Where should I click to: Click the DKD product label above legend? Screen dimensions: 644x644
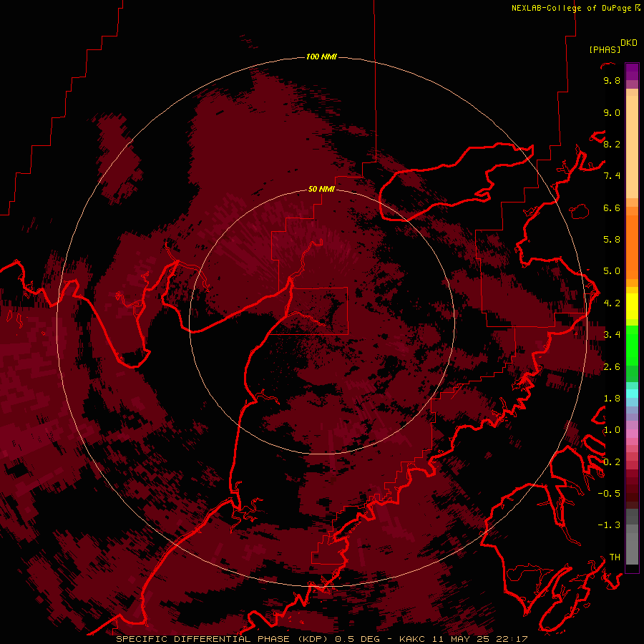[629, 43]
